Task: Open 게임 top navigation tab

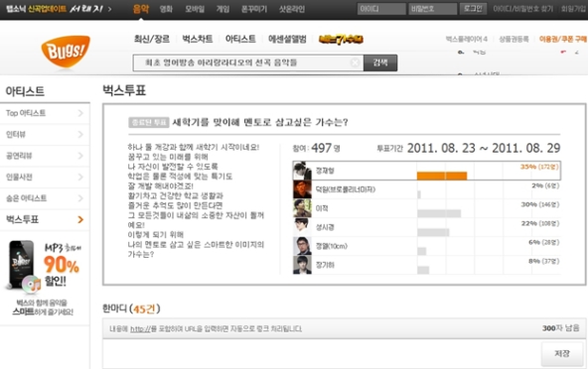Action: tap(222, 9)
